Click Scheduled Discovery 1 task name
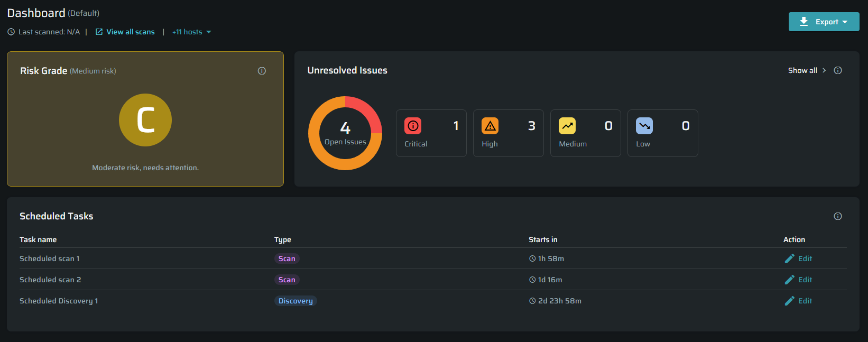 (59, 301)
